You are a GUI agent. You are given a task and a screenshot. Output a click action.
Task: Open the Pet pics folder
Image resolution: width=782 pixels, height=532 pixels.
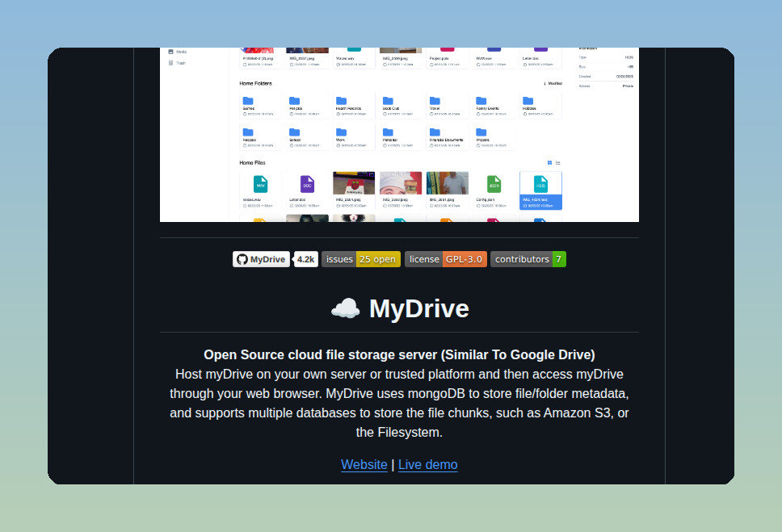pos(294,101)
